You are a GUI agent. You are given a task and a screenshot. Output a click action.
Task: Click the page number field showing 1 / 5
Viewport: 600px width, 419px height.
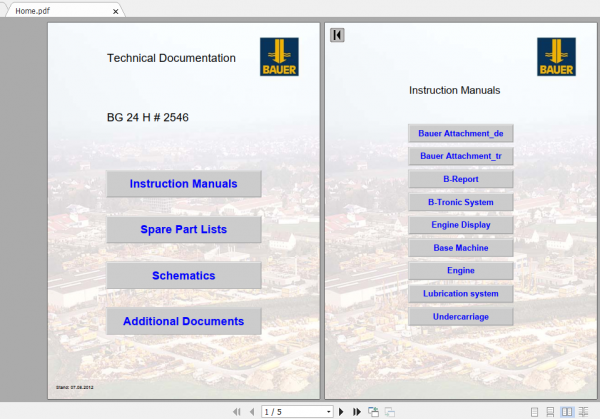point(293,412)
